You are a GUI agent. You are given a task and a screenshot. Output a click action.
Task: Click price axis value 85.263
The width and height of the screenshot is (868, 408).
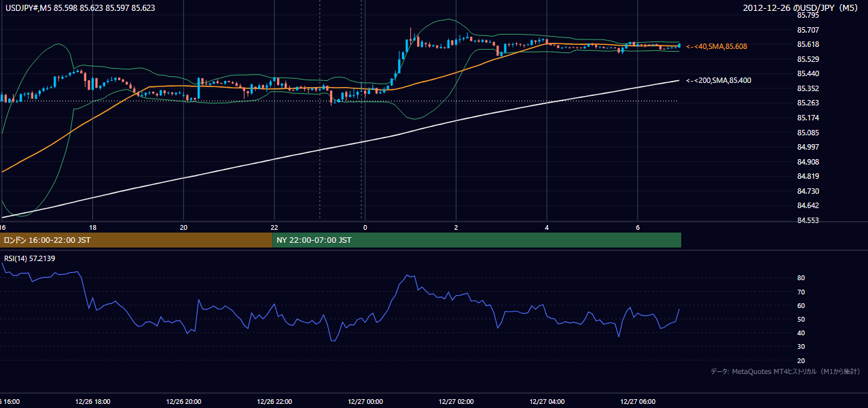[808, 103]
